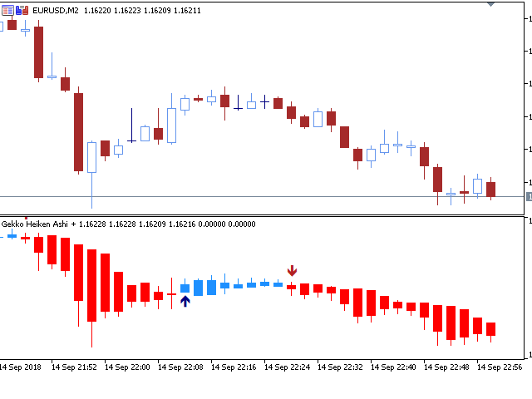Click the 14 Sep 22:48 time label

(447, 367)
